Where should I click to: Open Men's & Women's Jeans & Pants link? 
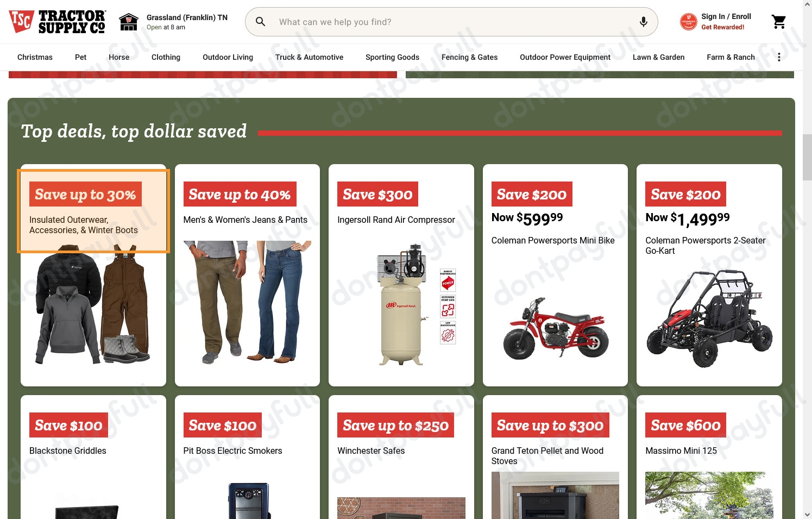tap(246, 220)
